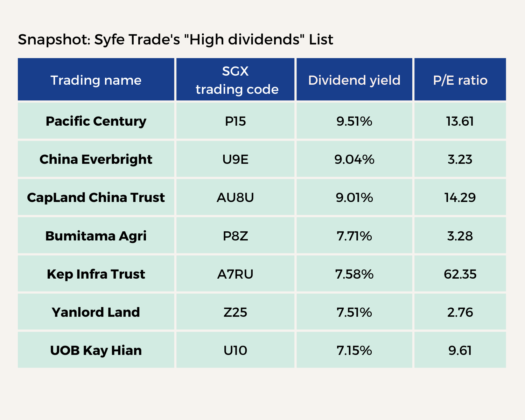Select the 9.51% dividend yield cell
The width and height of the screenshot is (525, 420).
pyautogui.click(x=354, y=121)
